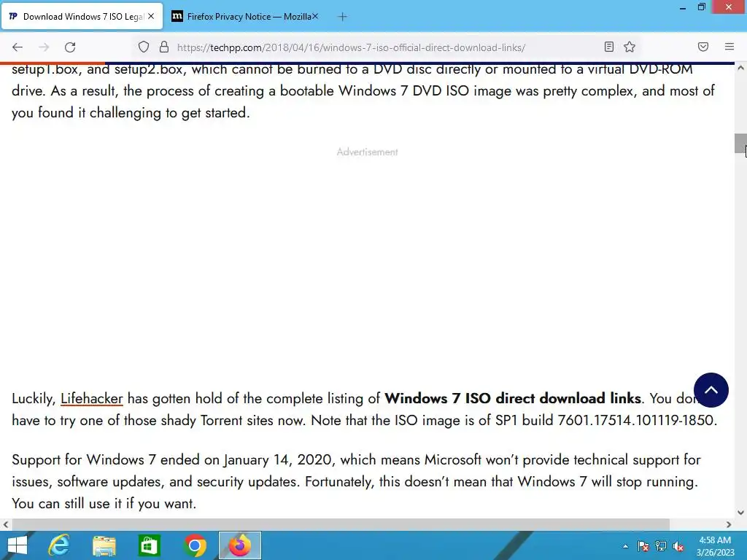This screenshot has height=560, width=747.
Task: Launch Google Chrome from taskbar
Action: [x=194, y=545]
